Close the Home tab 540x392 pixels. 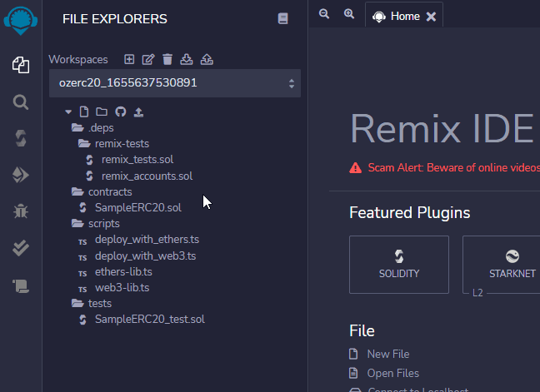click(x=431, y=17)
